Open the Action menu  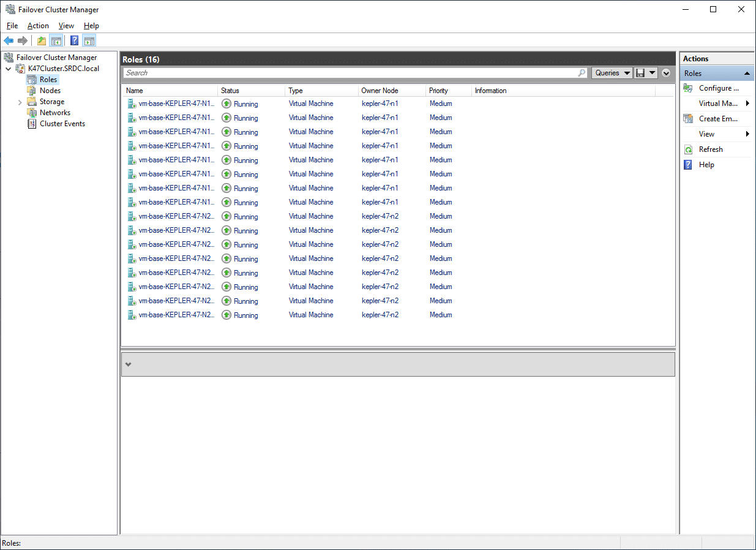pos(38,26)
